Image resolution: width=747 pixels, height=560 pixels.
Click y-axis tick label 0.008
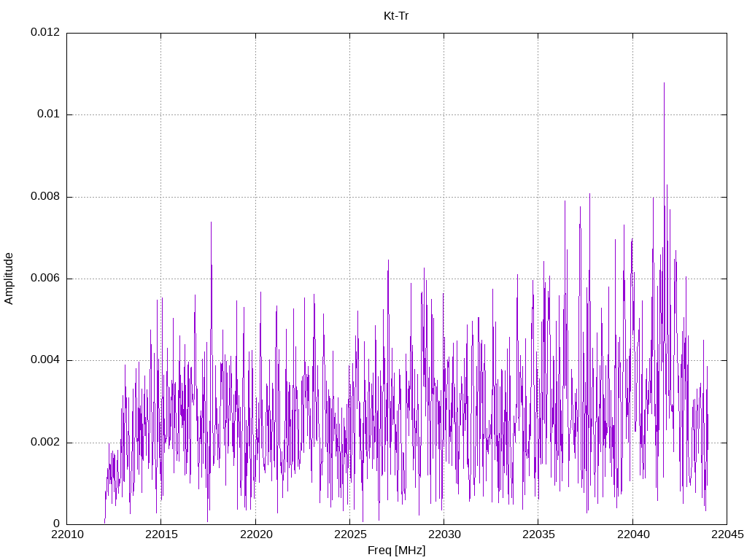[45, 197]
